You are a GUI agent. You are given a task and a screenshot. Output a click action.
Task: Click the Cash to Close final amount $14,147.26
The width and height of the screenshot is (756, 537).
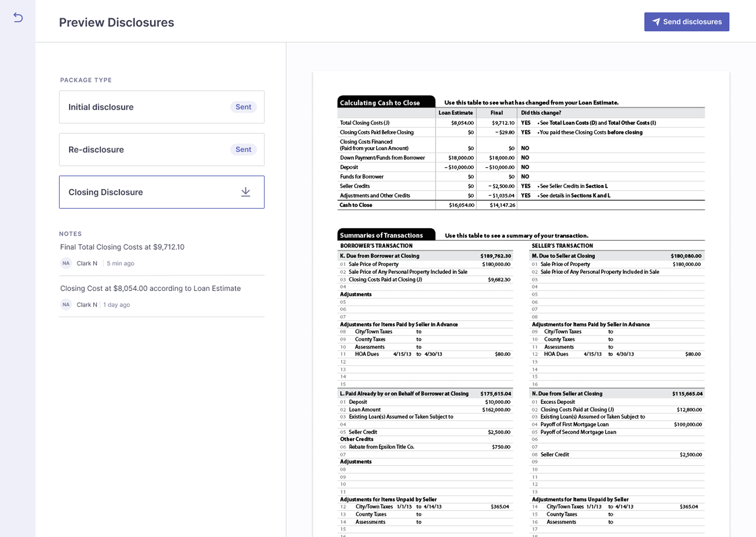(x=502, y=205)
